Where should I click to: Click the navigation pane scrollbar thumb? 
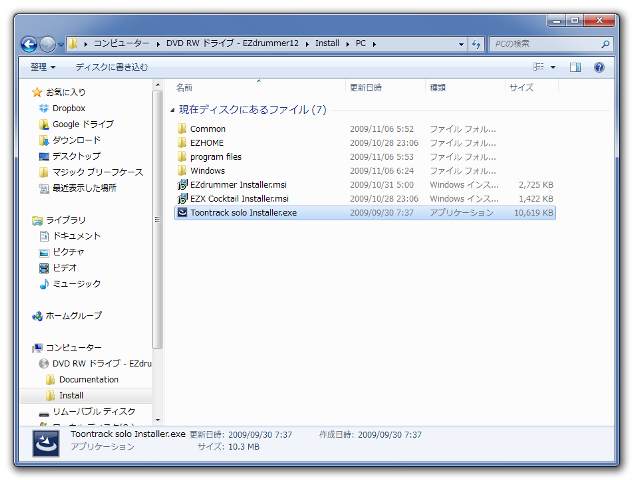coord(157,219)
